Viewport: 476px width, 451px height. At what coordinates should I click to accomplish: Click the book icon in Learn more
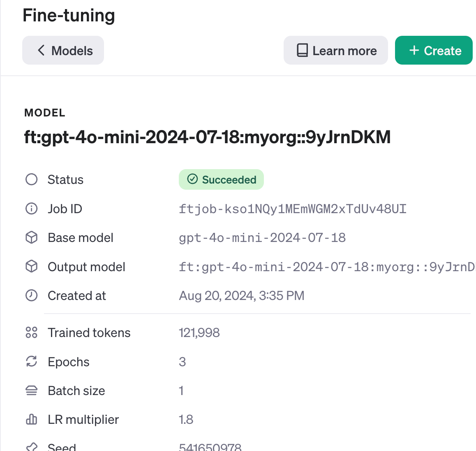pyautogui.click(x=302, y=51)
